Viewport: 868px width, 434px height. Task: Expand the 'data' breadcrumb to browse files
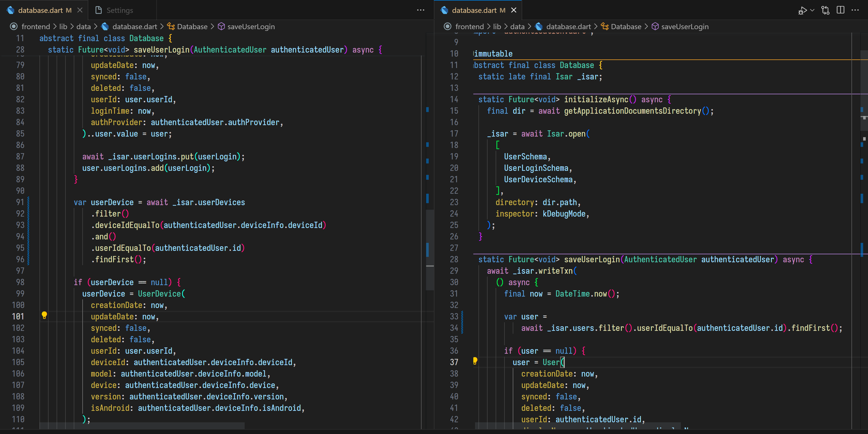(83, 27)
